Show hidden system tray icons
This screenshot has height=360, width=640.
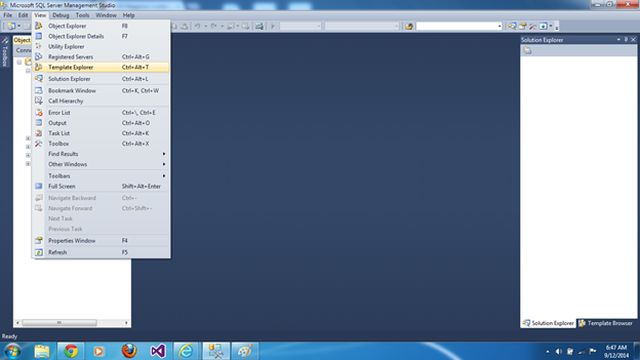pyautogui.click(x=547, y=351)
